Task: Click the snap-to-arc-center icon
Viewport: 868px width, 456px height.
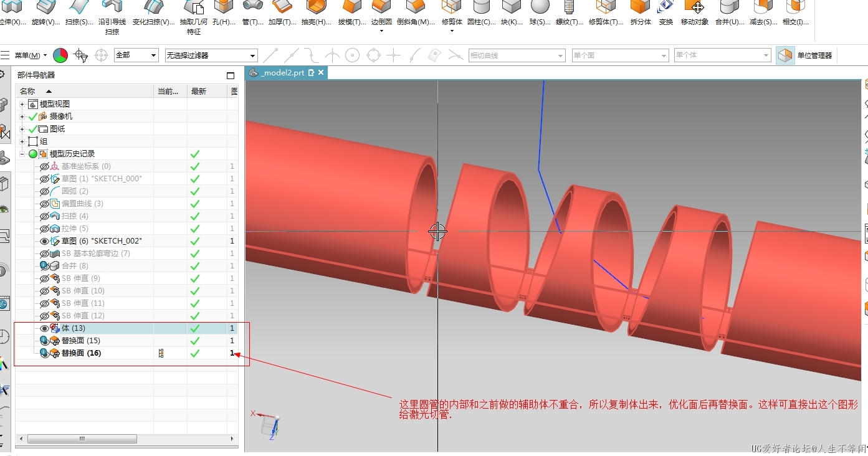Action: pyautogui.click(x=353, y=55)
